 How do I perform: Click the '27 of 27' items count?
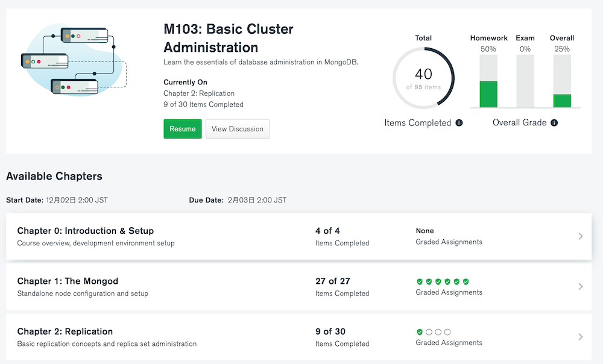[333, 281]
